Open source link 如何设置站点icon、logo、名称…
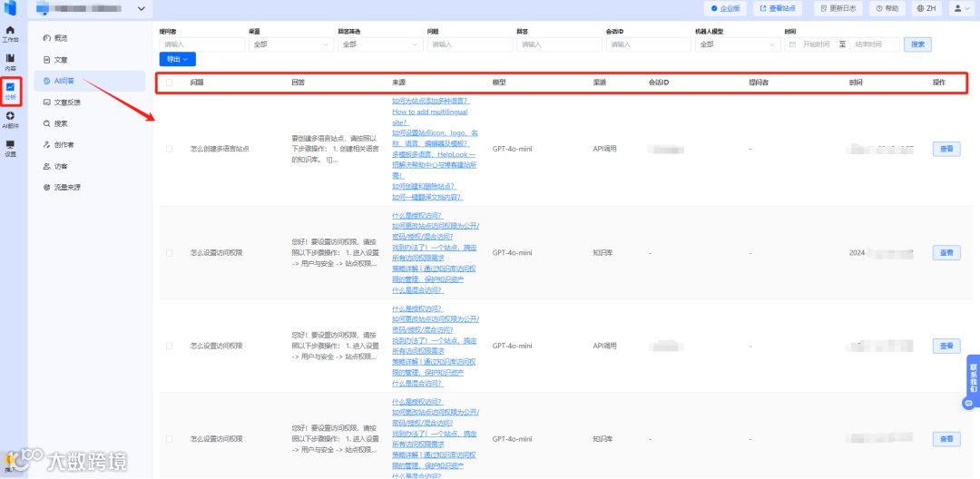The image size is (980, 479). point(435,139)
